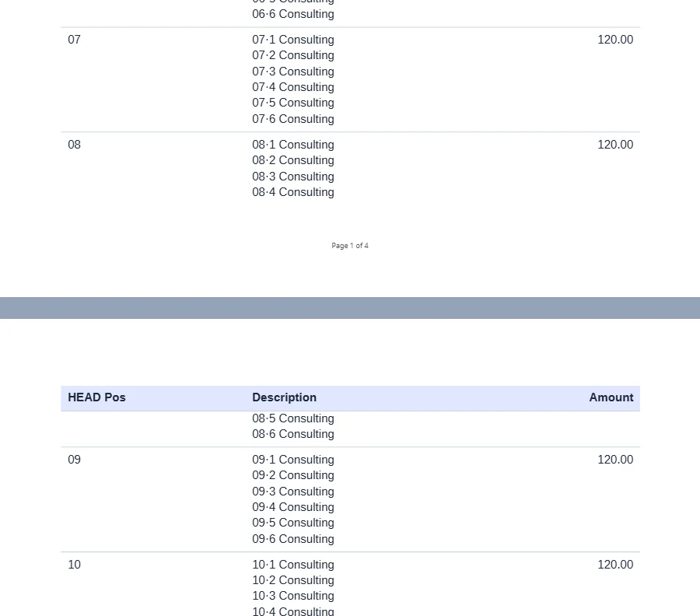This screenshot has width=700, height=616.
Task: Select the 07·6 Consulting line
Action: click(293, 119)
